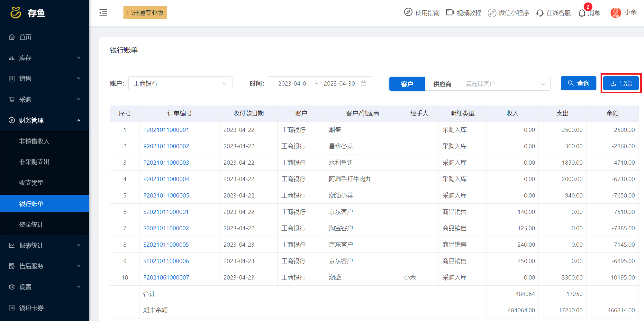The width and height of the screenshot is (644, 321).
Task: Open order P2021011000003 link
Action: coord(166,163)
